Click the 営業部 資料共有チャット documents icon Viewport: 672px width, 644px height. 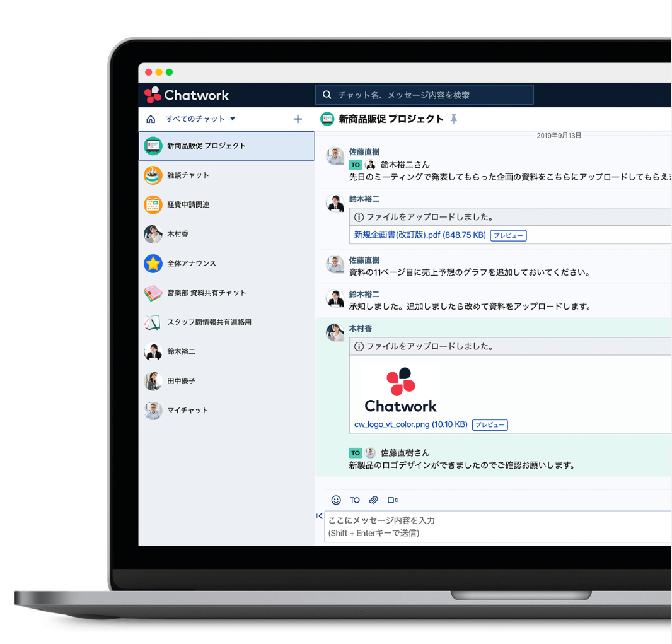[153, 293]
